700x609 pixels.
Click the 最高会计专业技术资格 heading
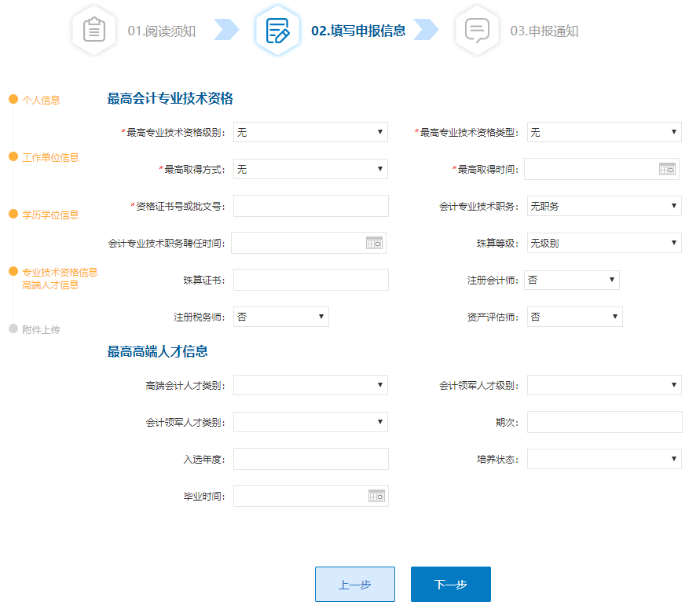point(170,98)
